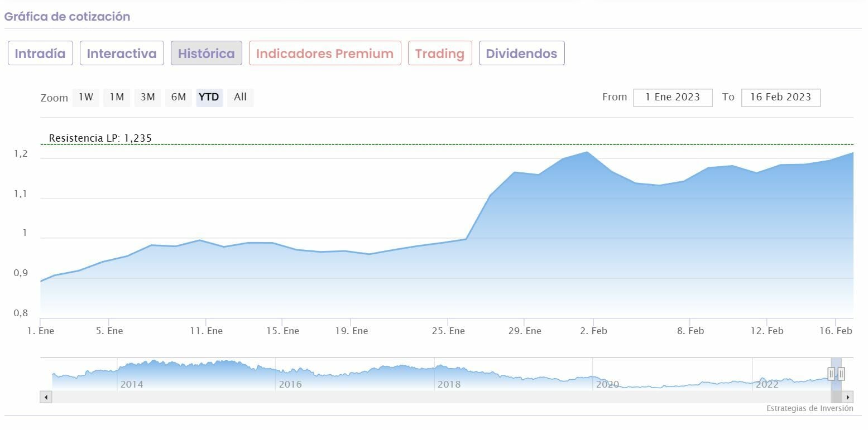Click the right navigator range handle
The height and width of the screenshot is (430, 868).
tap(841, 374)
